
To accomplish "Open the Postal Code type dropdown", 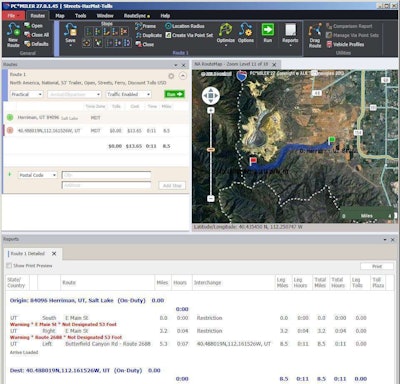I will 37,175.
